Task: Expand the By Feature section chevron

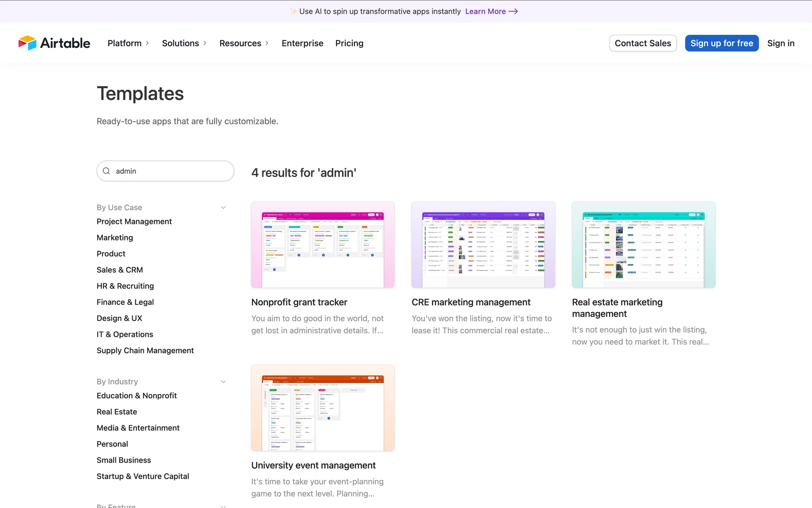Action: click(223, 505)
